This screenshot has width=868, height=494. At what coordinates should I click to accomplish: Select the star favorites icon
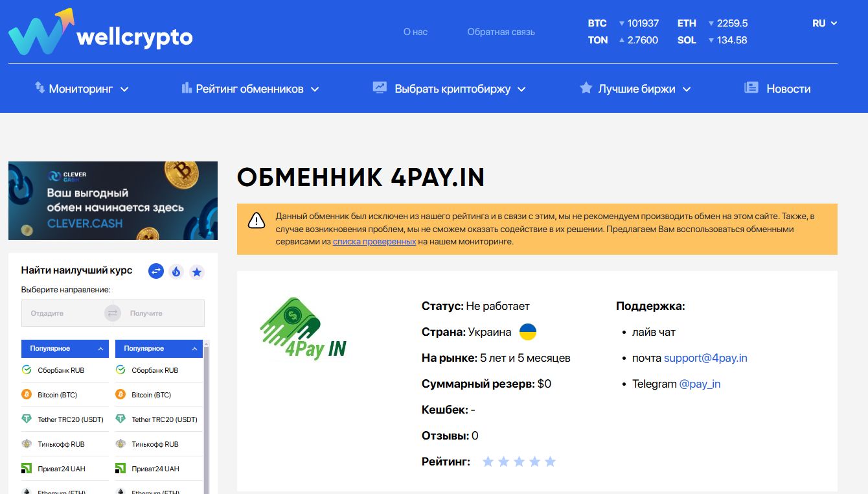[197, 272]
